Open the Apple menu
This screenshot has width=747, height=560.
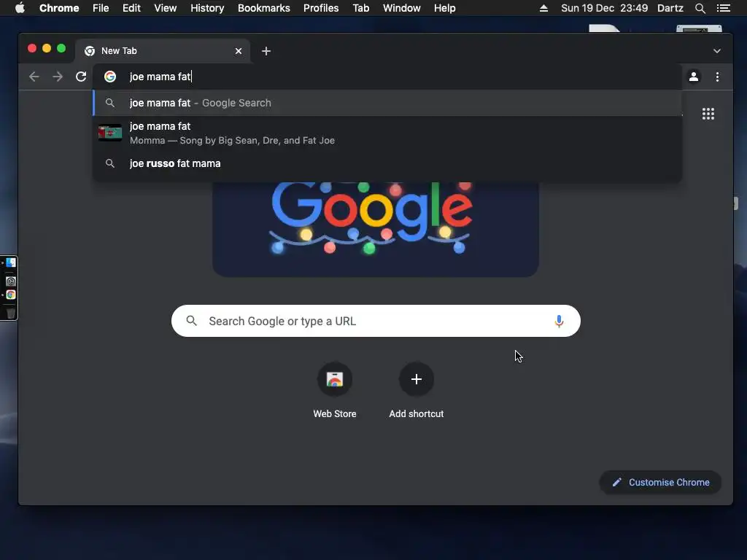[x=20, y=8]
